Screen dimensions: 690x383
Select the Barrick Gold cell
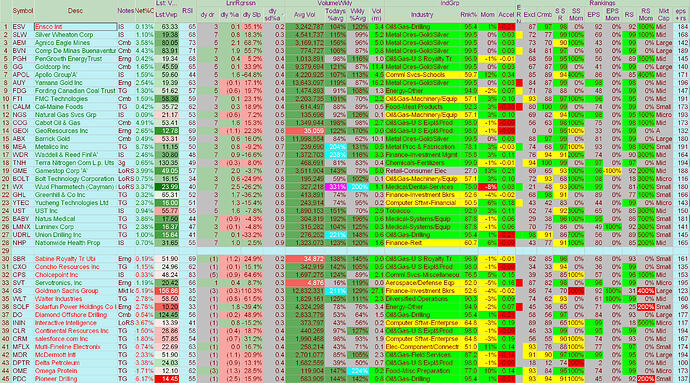click(75, 139)
